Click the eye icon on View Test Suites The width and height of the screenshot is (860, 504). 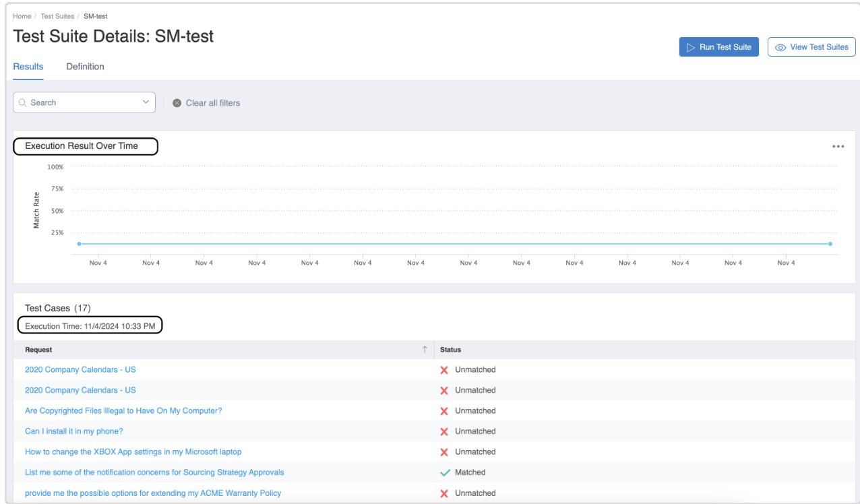pyautogui.click(x=781, y=47)
